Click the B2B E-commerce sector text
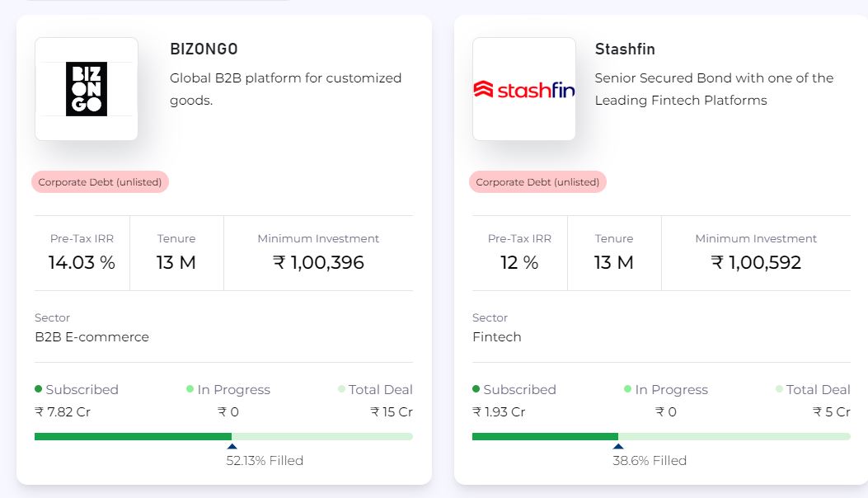 (91, 336)
